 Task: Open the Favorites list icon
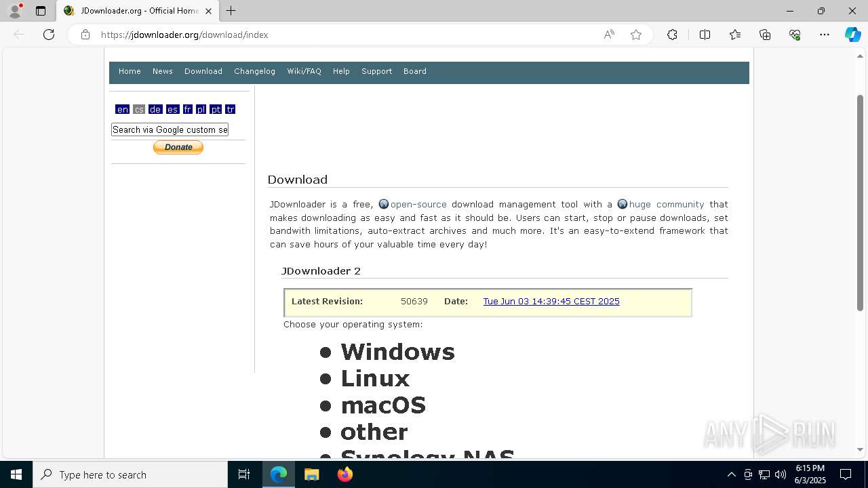(x=735, y=35)
